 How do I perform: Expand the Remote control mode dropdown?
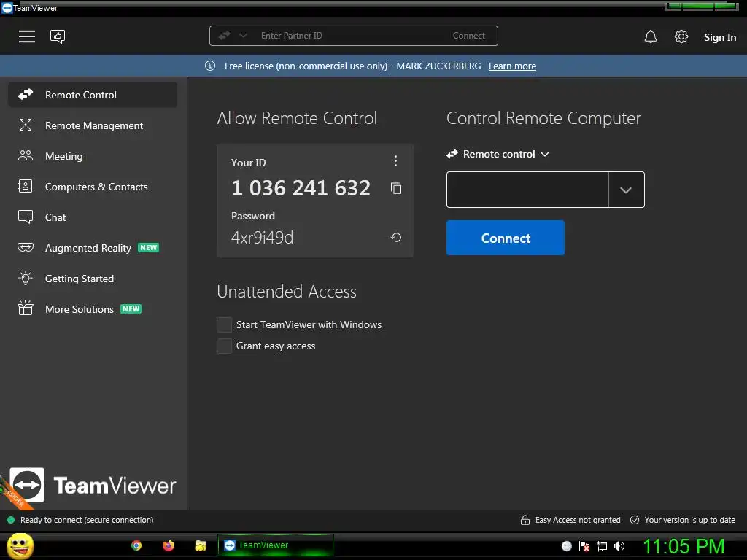[498, 154]
